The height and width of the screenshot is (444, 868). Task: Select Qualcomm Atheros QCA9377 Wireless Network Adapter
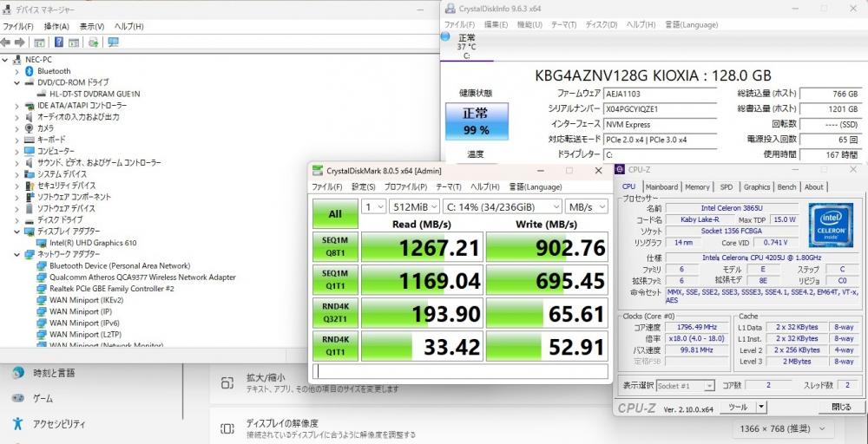click(x=142, y=277)
